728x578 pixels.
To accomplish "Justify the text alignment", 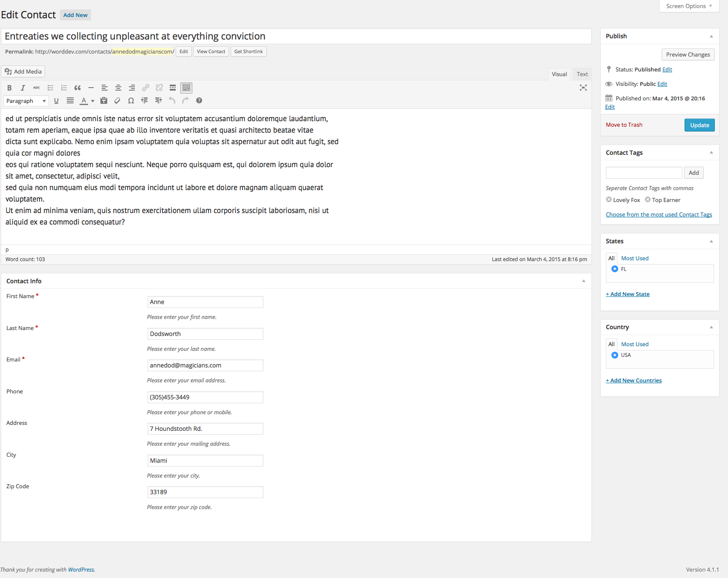I will pyautogui.click(x=70, y=100).
